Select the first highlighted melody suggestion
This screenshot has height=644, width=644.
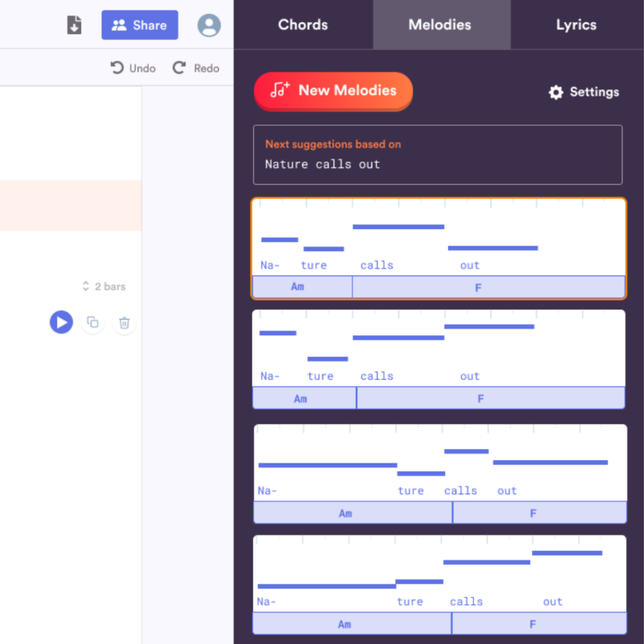pyautogui.click(x=438, y=248)
